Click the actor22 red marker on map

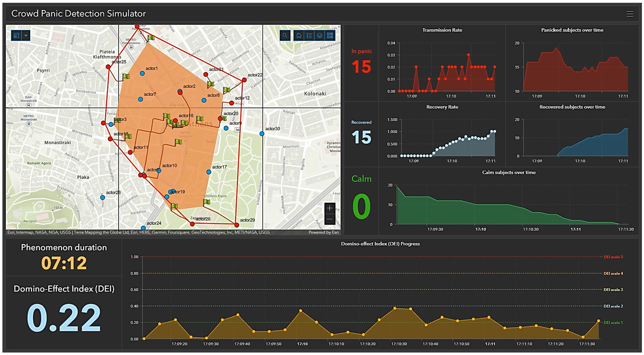tap(244, 80)
